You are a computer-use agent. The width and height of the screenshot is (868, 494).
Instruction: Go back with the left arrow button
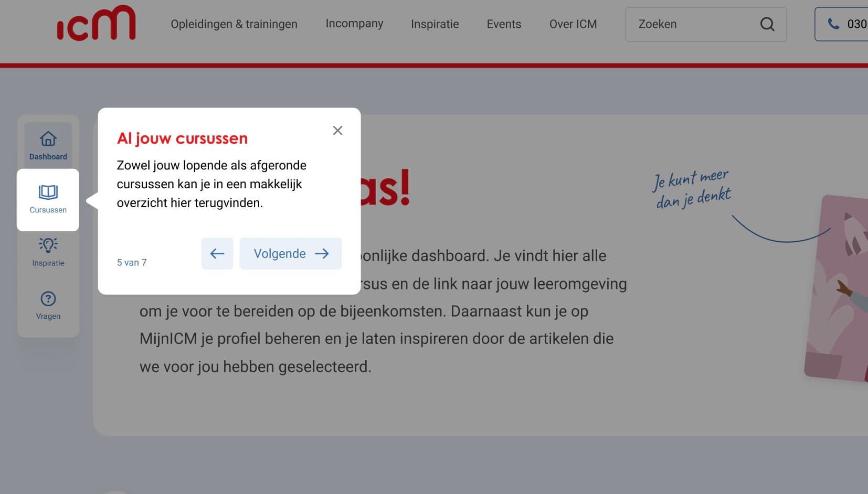[x=217, y=254]
